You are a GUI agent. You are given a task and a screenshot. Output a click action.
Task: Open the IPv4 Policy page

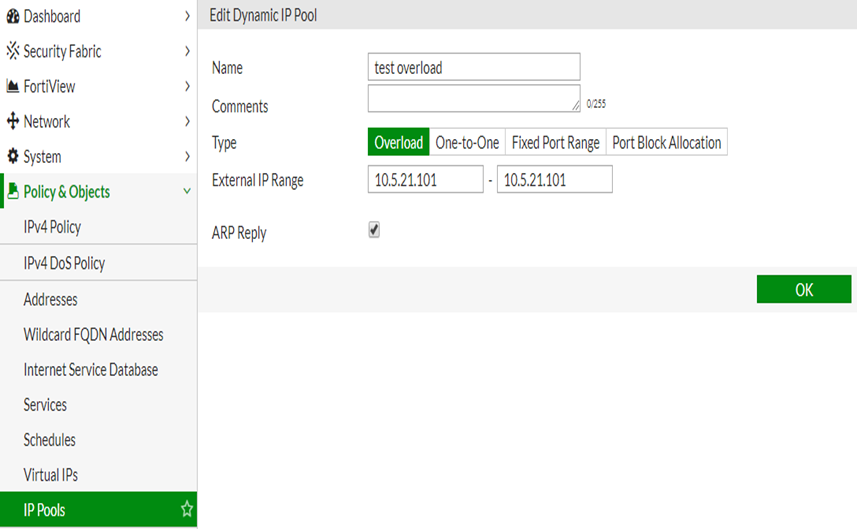52,227
